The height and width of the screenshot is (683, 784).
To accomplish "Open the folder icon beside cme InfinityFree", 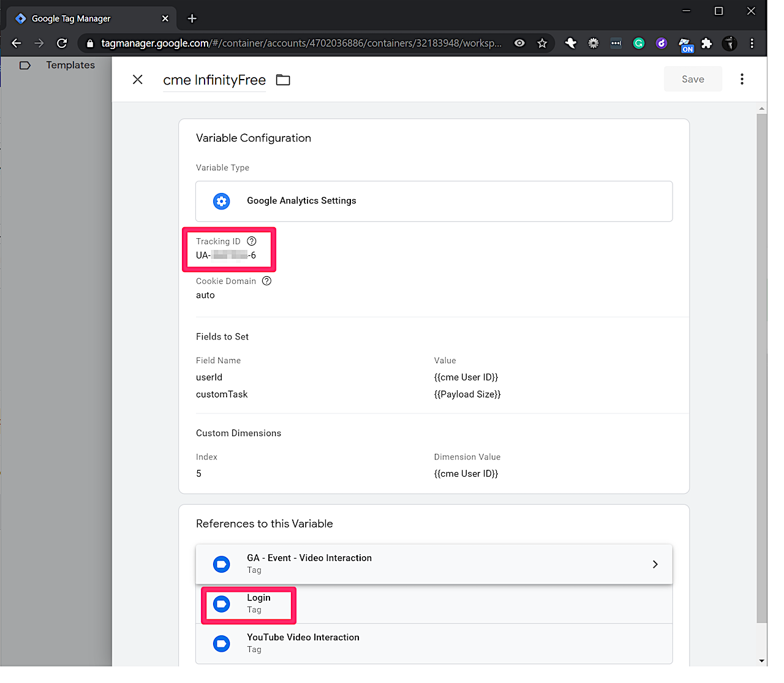I will 283,80.
